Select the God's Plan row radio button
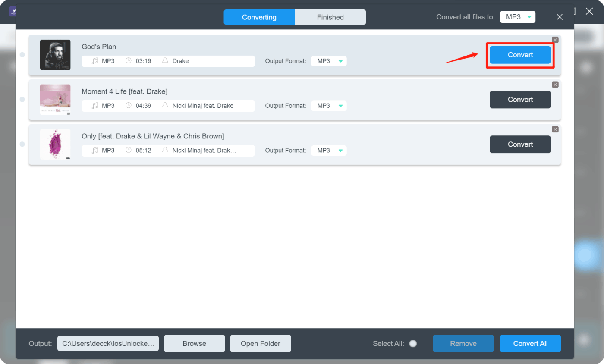The width and height of the screenshot is (604, 364). [22, 55]
